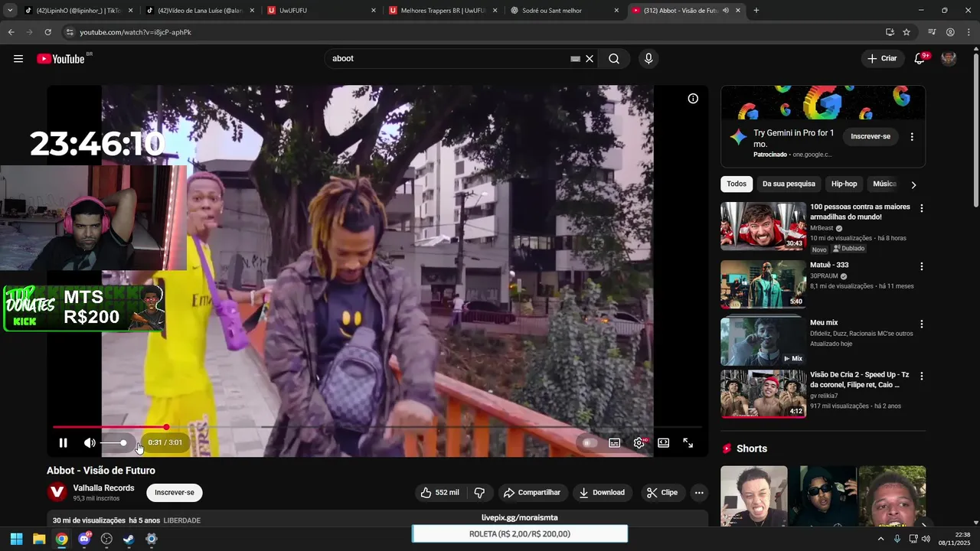Open MrBeast 100 pessoas video thumbnail
The height and width of the screenshot is (551, 980).
click(763, 227)
